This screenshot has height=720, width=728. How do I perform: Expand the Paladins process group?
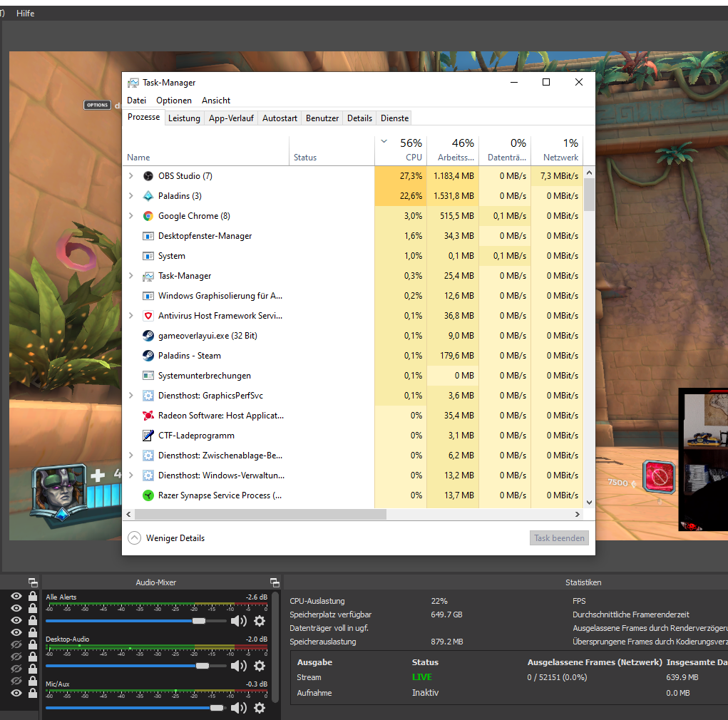click(130, 196)
